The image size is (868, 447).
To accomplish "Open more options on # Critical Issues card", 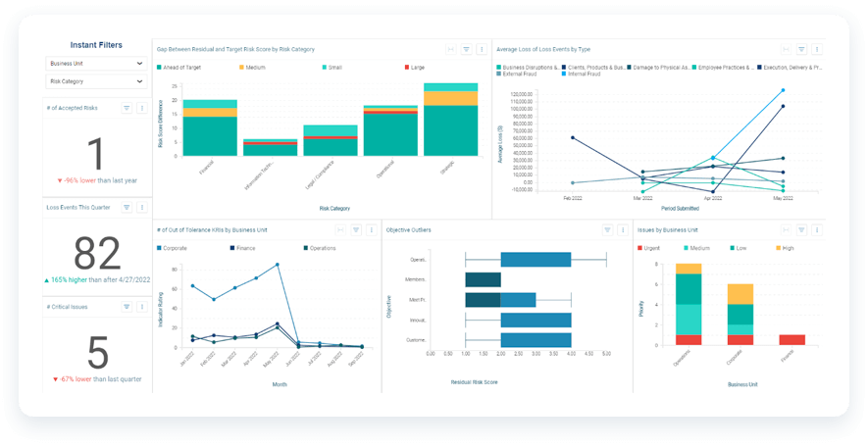I will click(141, 307).
